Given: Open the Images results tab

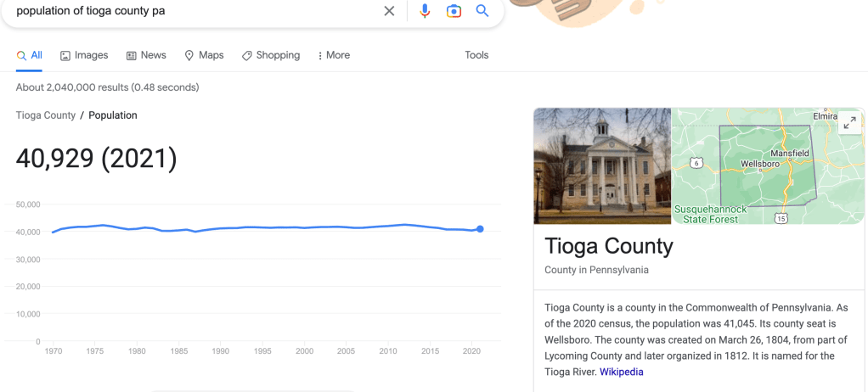Looking at the screenshot, I should [84, 55].
